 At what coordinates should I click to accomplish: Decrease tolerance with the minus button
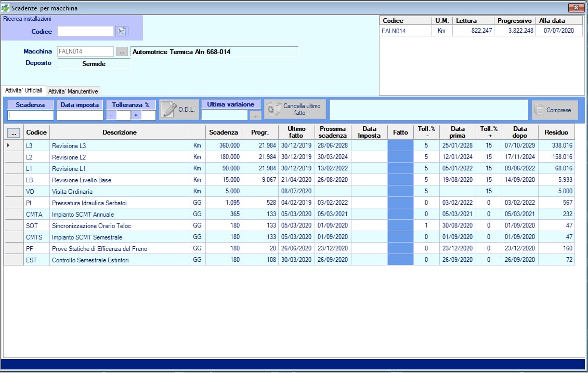tap(111, 115)
